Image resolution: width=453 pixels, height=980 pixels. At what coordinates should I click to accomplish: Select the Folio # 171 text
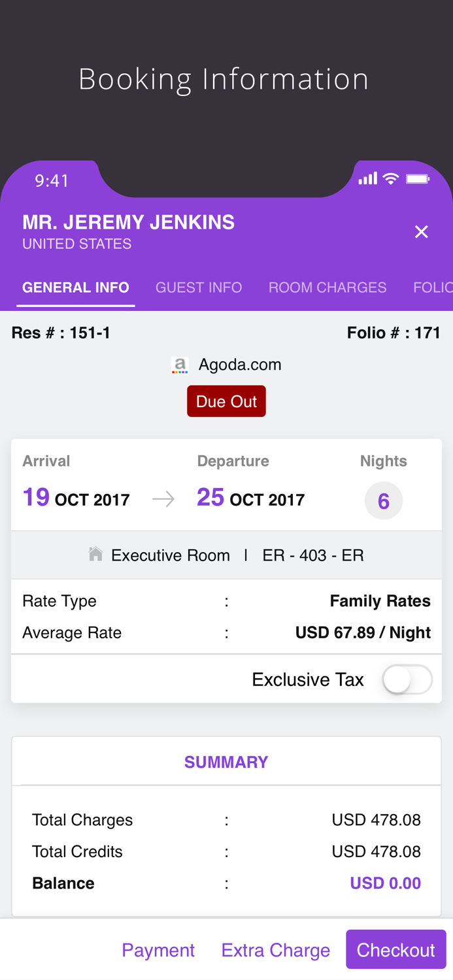coord(394,333)
